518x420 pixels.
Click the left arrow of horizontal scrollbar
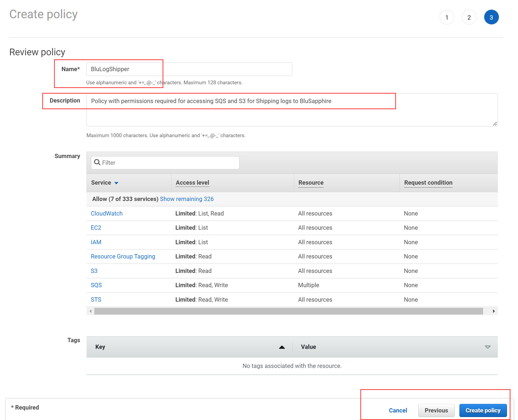pos(91,311)
